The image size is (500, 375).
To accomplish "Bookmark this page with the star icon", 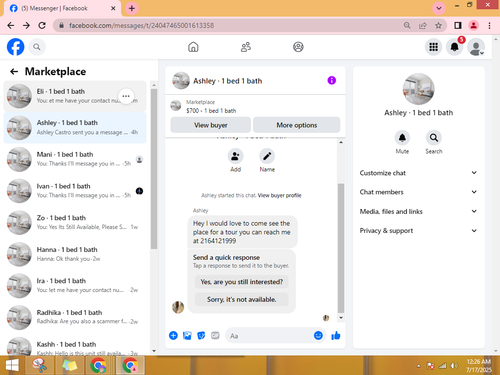I will 438,25.
